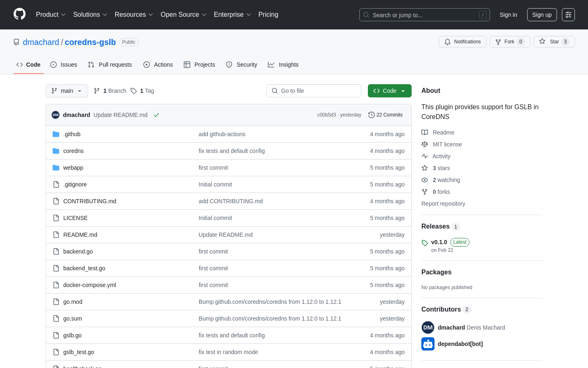The image size is (588, 368).
Task: Click the branch icon next to 1 Branch
Action: point(97,91)
